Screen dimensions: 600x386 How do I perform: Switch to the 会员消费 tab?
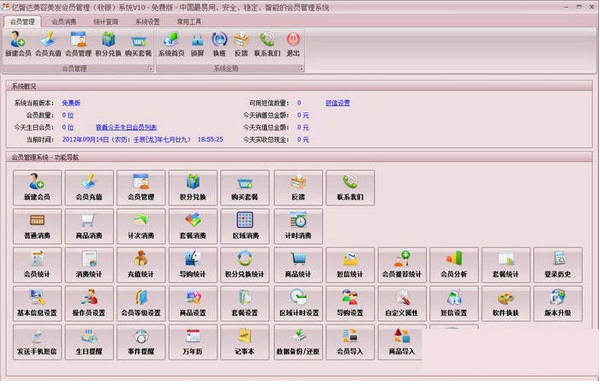tap(64, 22)
